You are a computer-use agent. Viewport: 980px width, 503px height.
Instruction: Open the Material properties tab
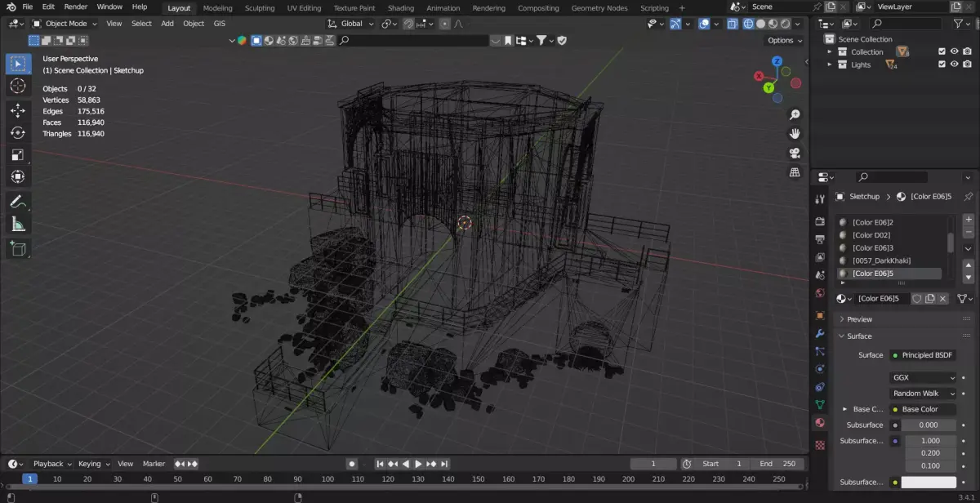pyautogui.click(x=820, y=423)
